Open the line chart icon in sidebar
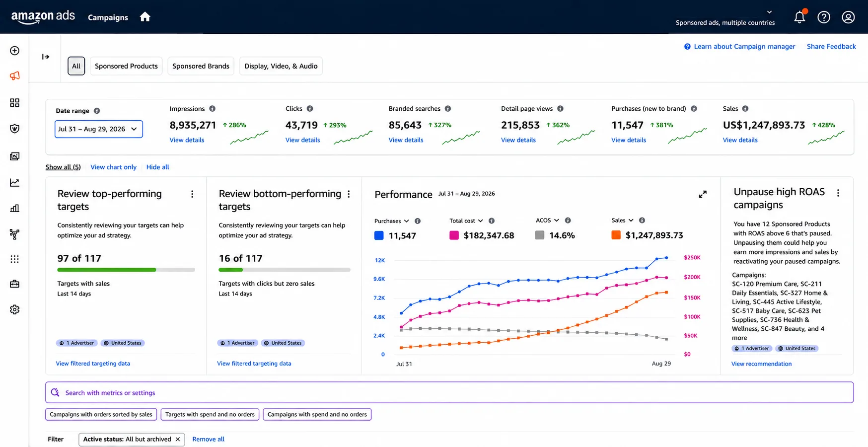This screenshot has height=447, width=868. click(x=15, y=183)
